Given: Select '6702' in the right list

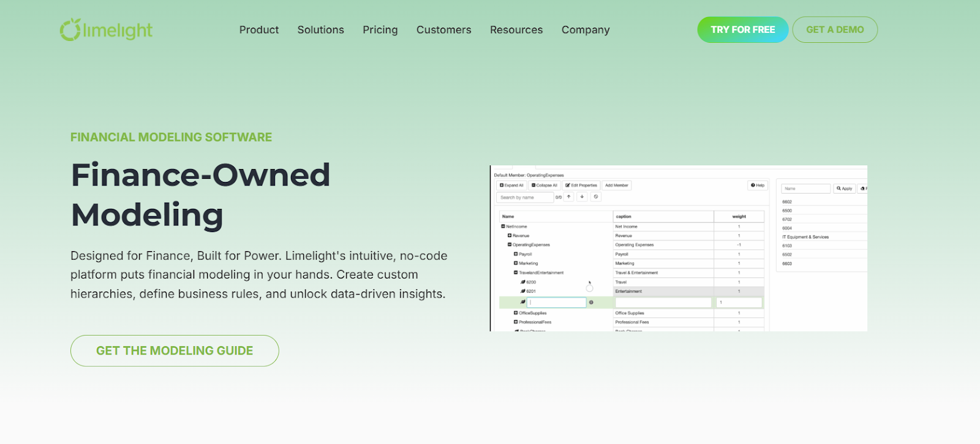Looking at the screenshot, I should (x=787, y=219).
